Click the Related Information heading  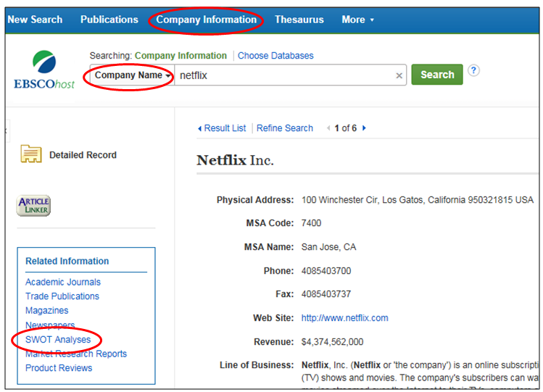click(67, 261)
